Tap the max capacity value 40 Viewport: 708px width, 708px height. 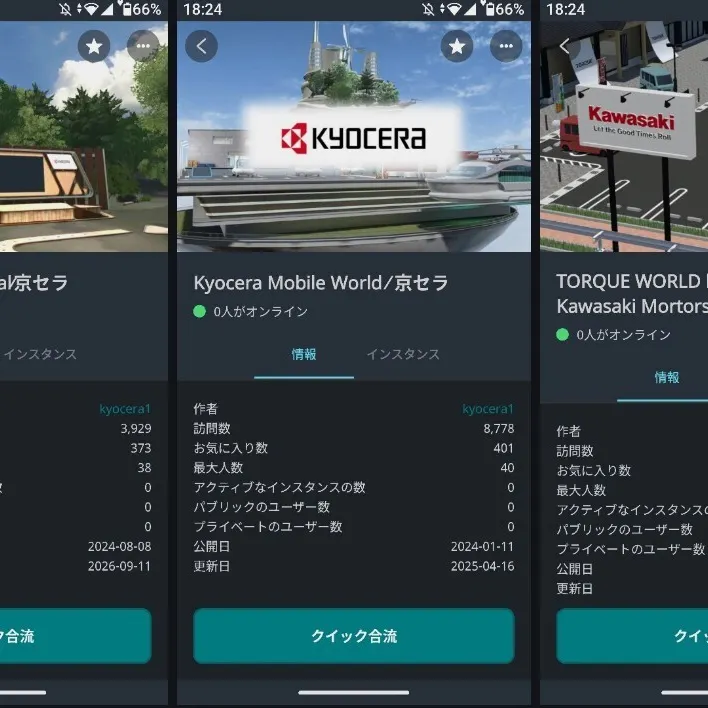coord(507,468)
